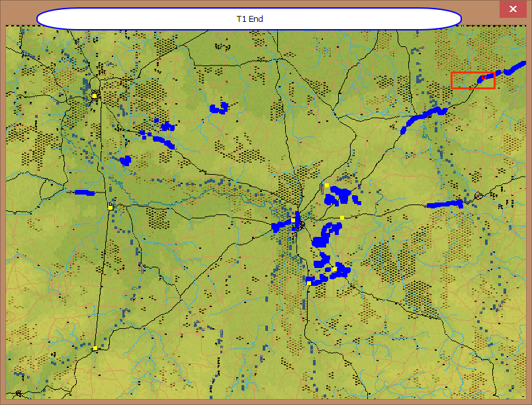Click the yellow objective above the central blue cluster
Image resolution: width=532 pixels, height=405 pixels.
(x=327, y=186)
